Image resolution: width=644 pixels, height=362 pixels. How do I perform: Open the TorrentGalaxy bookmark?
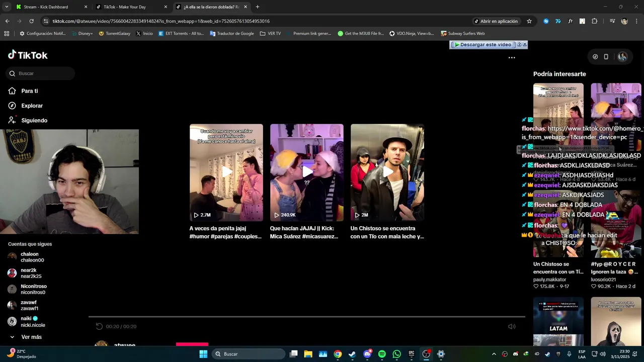(114, 34)
